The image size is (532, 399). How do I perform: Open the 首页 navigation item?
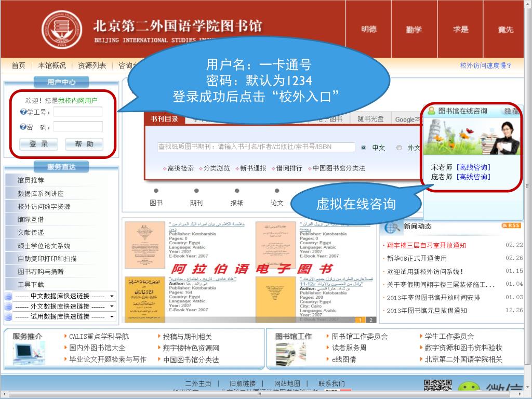coord(18,65)
